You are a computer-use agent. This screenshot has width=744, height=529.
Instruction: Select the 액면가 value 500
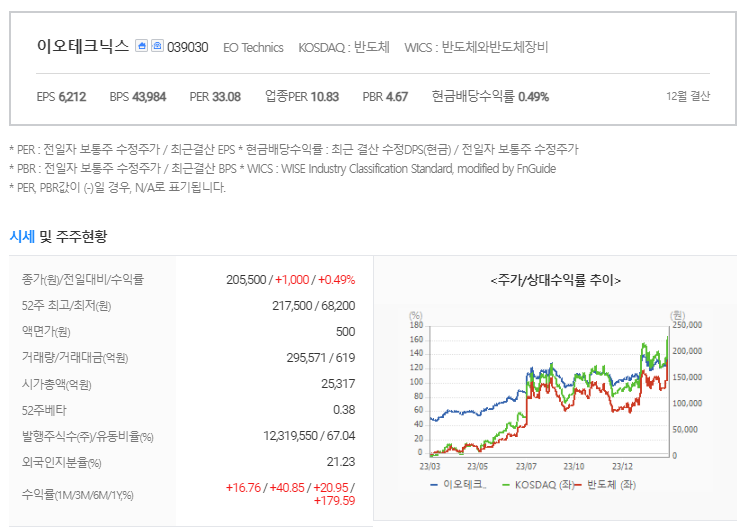pyautogui.click(x=345, y=332)
